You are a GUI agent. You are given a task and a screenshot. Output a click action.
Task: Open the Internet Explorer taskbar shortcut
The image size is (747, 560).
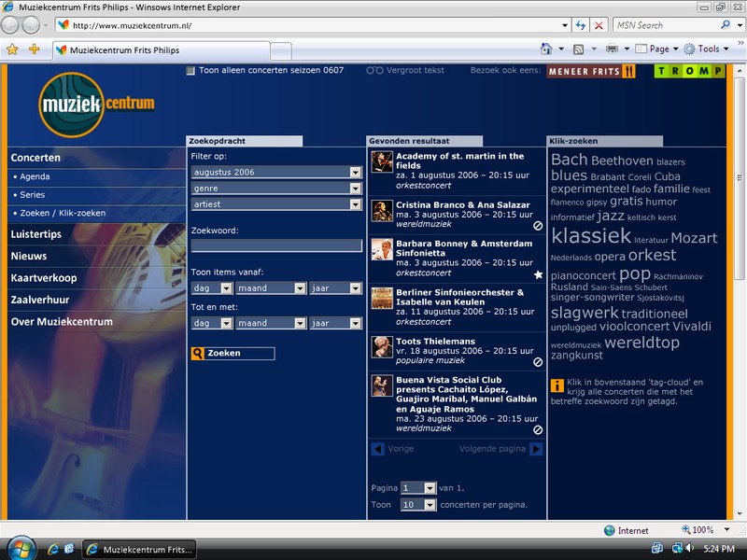[x=53, y=549]
